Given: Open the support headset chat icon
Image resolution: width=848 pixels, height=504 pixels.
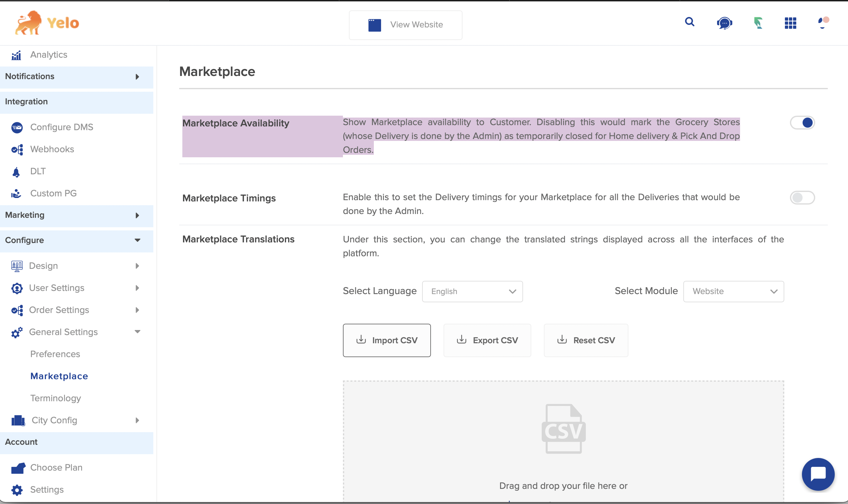Looking at the screenshot, I should [x=724, y=23].
